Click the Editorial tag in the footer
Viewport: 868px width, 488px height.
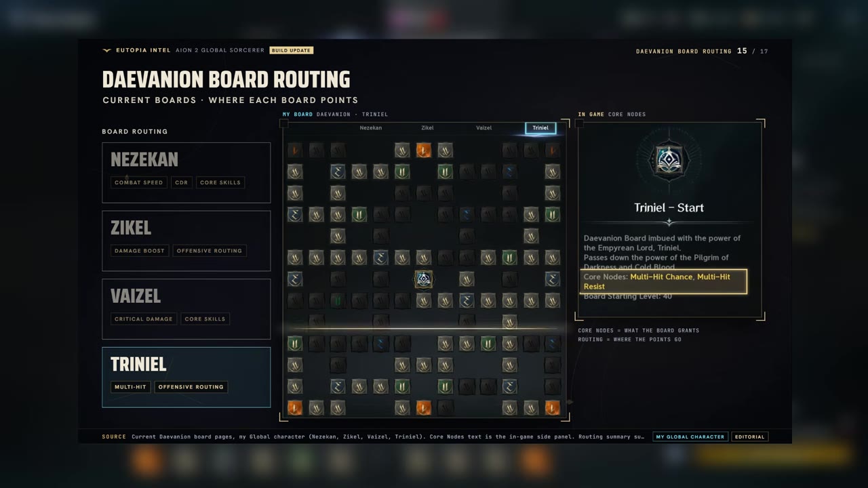point(750,436)
